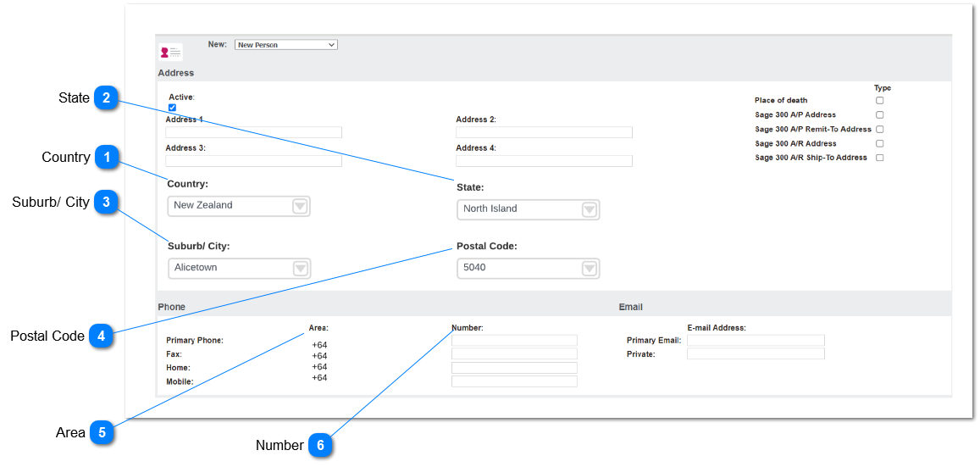Click the Primary Email address field
Viewport: 980px width, 467px height.
click(756, 340)
